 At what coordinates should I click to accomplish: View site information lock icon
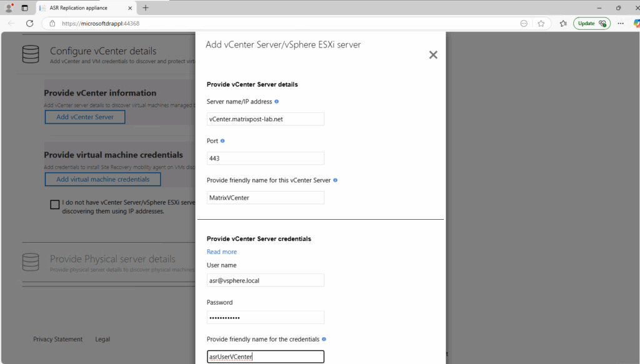52,23
